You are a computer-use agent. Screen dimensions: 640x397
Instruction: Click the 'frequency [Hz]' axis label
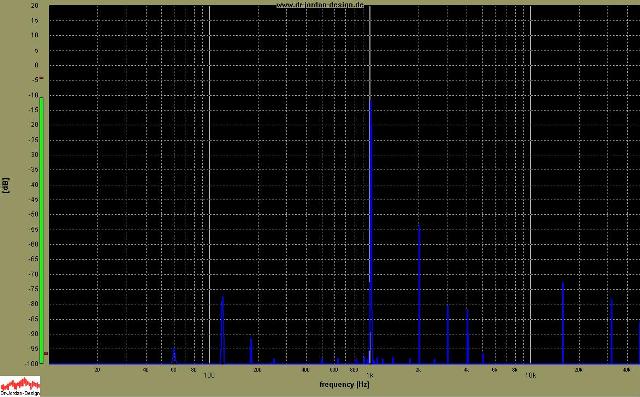344,384
